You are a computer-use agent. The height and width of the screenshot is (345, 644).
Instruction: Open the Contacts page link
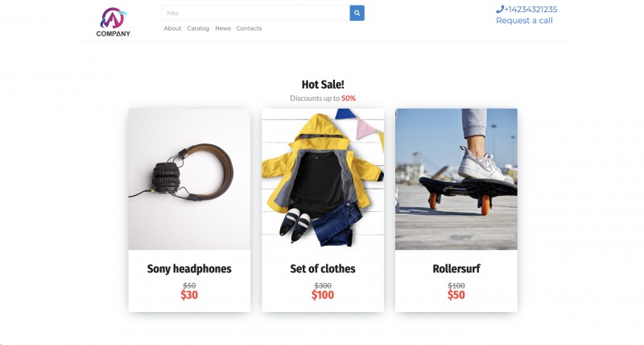tap(249, 28)
